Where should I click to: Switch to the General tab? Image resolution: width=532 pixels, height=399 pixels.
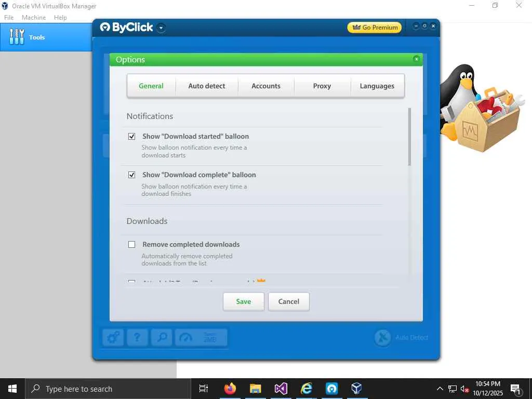(151, 86)
